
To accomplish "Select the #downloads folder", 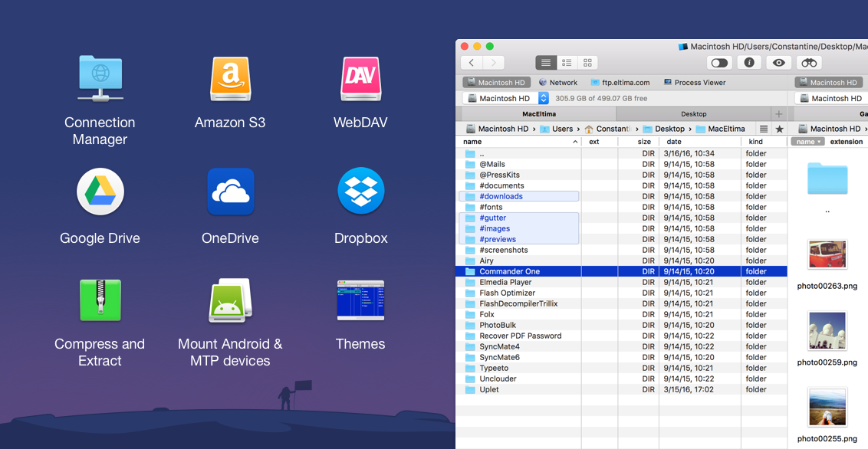I will coord(621,196).
